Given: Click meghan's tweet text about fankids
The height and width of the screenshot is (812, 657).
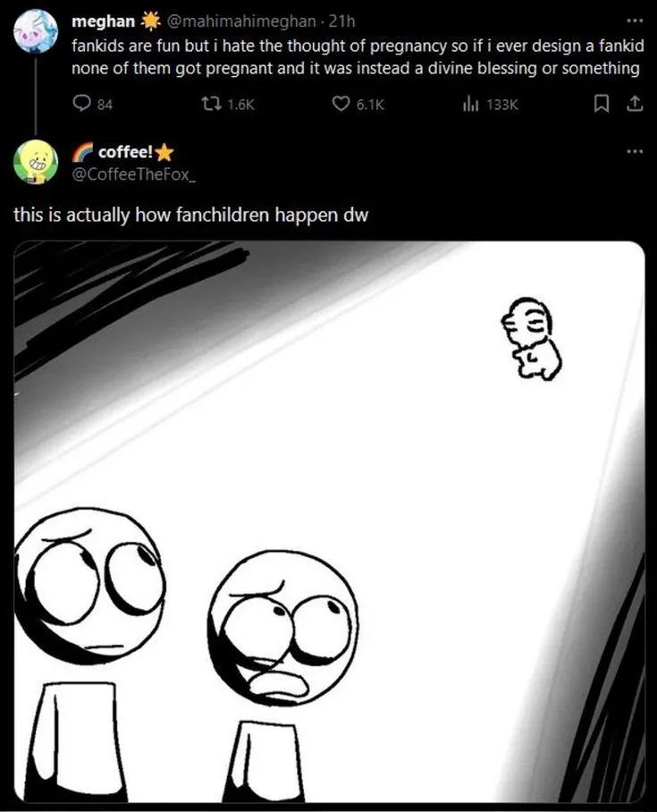Looking at the screenshot, I should 358,57.
